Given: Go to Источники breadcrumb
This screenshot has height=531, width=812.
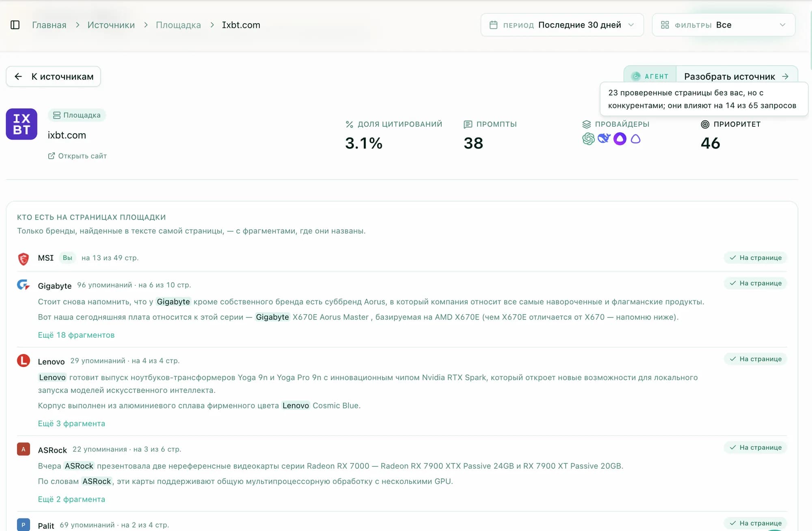Looking at the screenshot, I should (x=111, y=25).
